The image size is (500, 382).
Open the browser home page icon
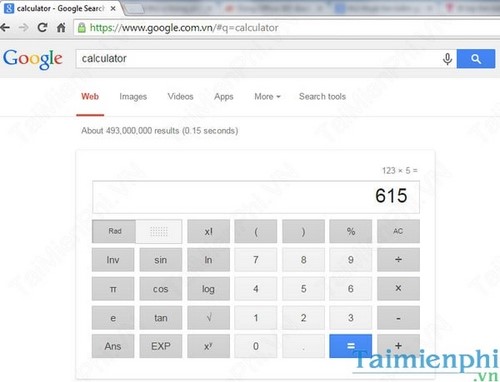(x=61, y=27)
